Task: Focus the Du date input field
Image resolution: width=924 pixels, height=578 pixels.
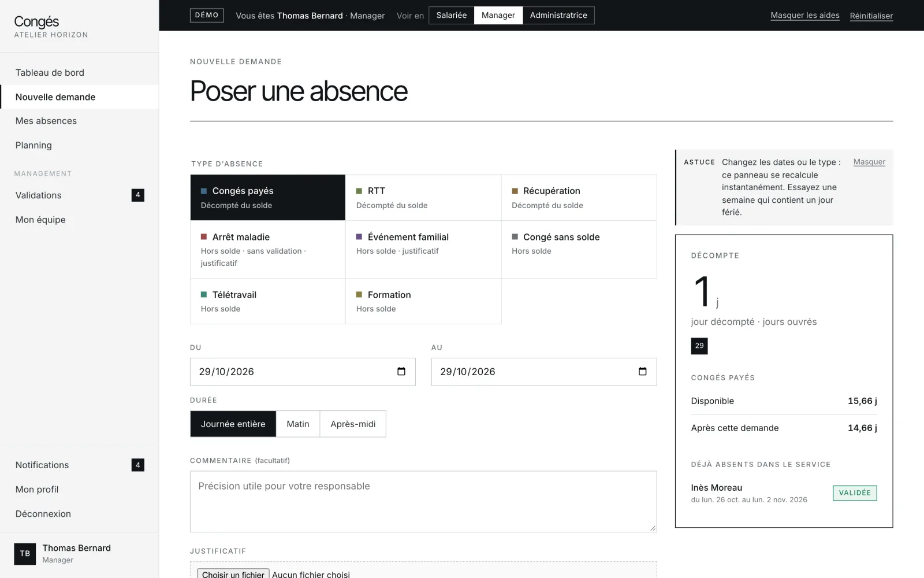Action: click(303, 372)
